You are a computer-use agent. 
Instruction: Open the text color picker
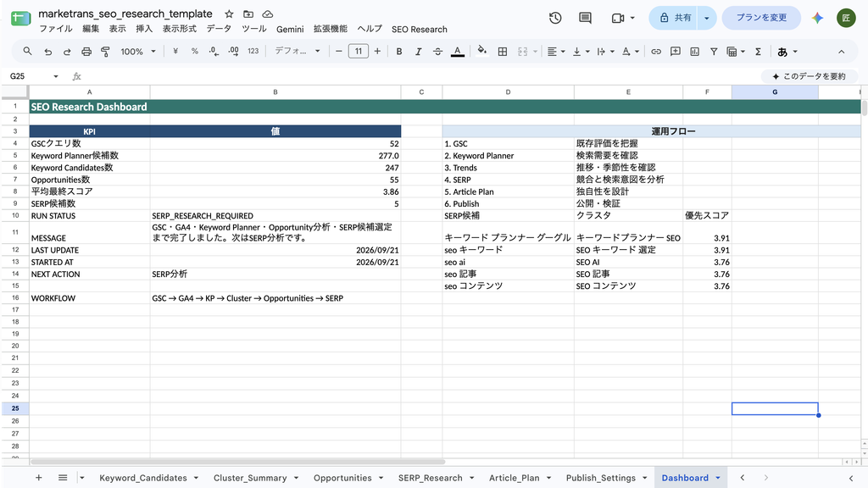point(457,52)
